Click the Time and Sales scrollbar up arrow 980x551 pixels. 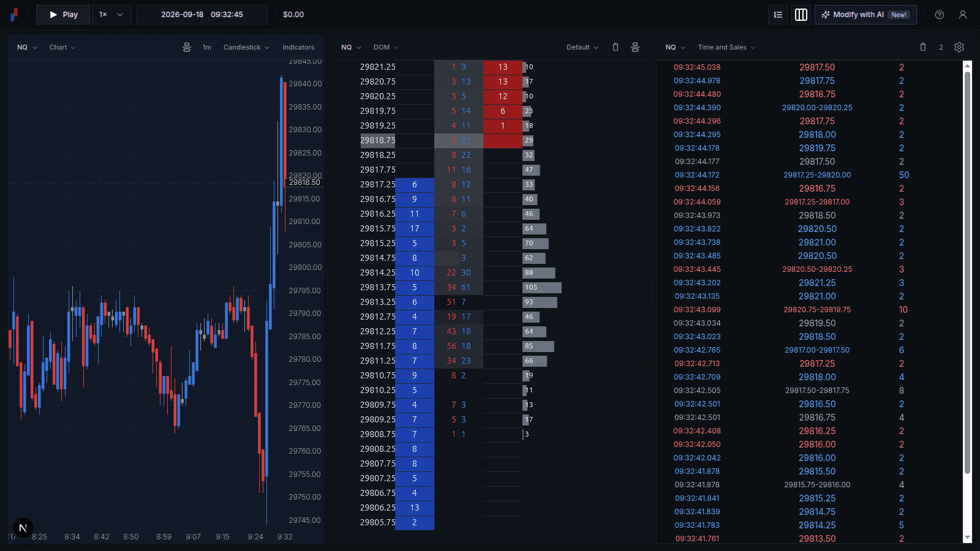pos(967,65)
